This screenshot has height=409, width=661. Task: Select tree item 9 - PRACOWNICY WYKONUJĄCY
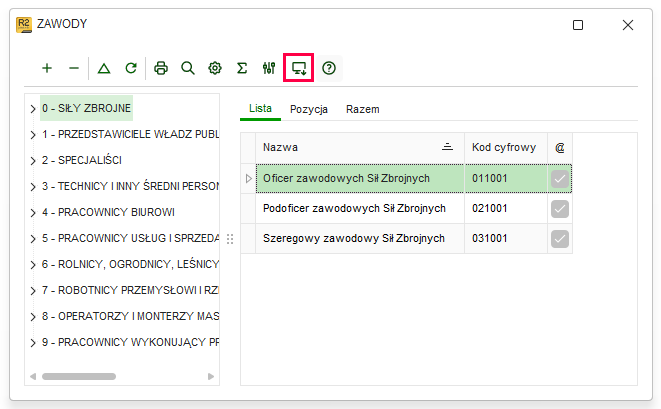pyautogui.click(x=130, y=342)
